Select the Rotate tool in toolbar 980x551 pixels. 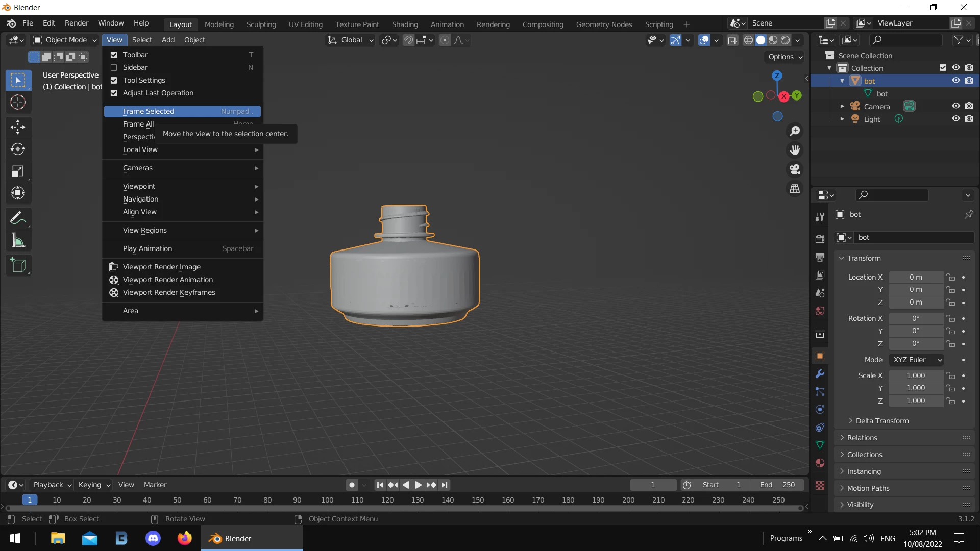point(18,149)
